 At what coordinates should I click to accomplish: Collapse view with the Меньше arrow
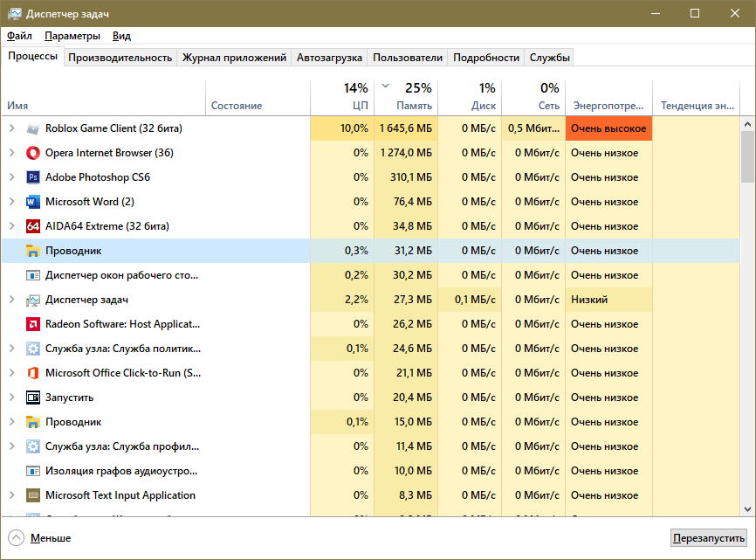17,537
